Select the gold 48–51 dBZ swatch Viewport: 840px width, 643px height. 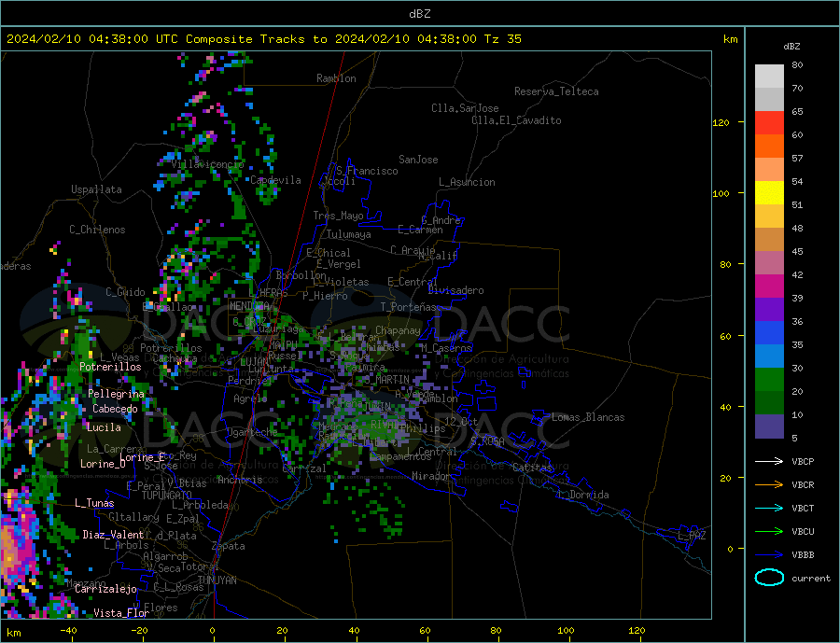[x=769, y=217]
